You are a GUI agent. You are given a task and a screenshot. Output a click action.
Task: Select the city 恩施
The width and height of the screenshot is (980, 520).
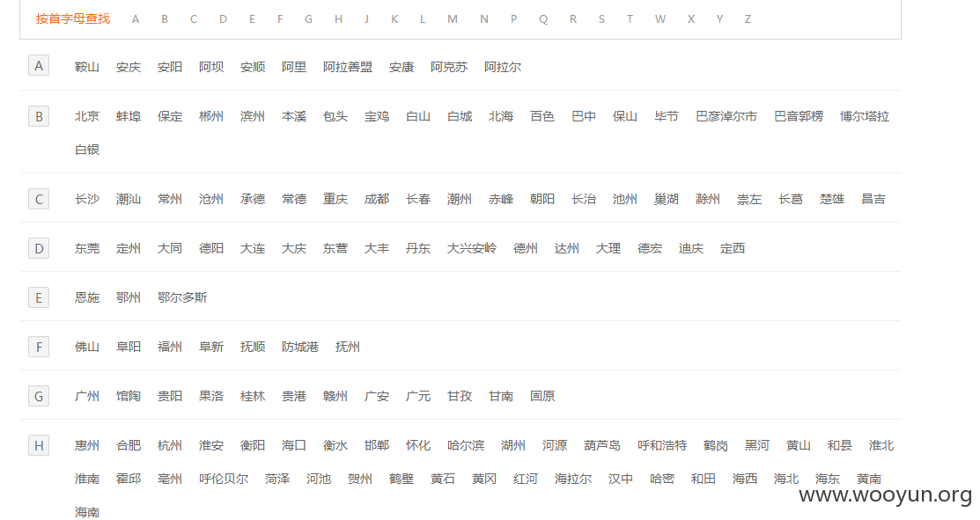[x=87, y=297]
